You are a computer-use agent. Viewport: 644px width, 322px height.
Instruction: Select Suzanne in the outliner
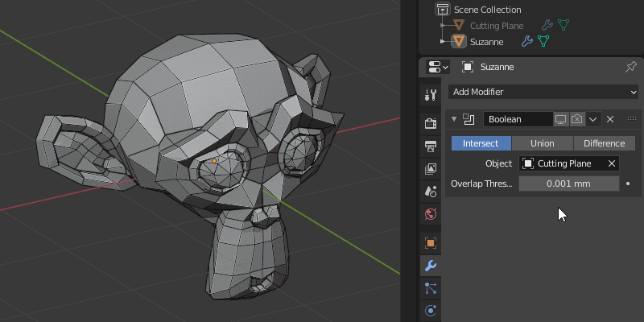(487, 42)
